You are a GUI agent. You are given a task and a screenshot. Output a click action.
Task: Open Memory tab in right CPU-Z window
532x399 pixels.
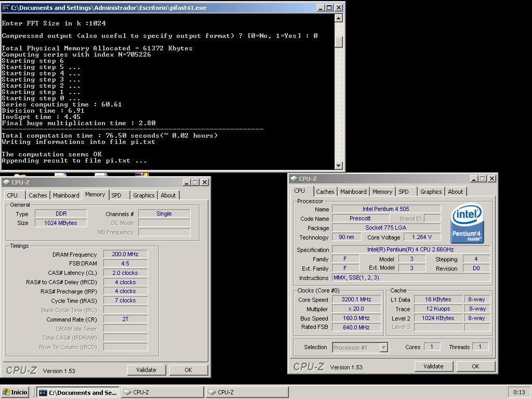pos(382,192)
